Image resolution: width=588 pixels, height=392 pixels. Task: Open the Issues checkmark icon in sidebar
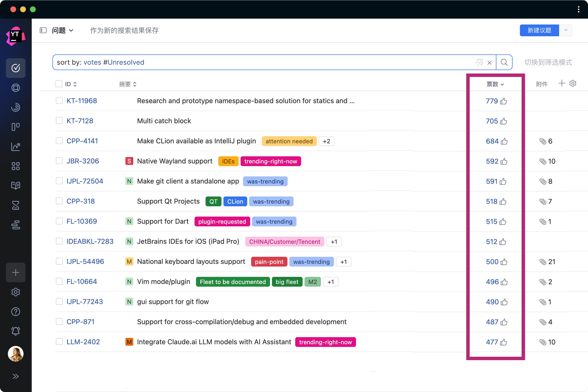15,68
